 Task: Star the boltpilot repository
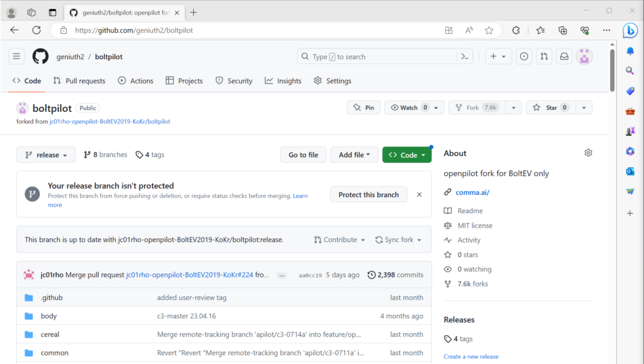tap(551, 108)
